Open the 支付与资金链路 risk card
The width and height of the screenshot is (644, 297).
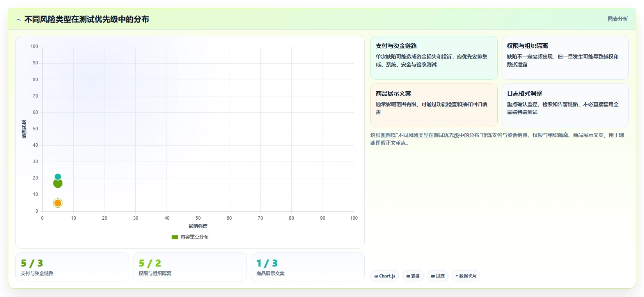click(434, 58)
